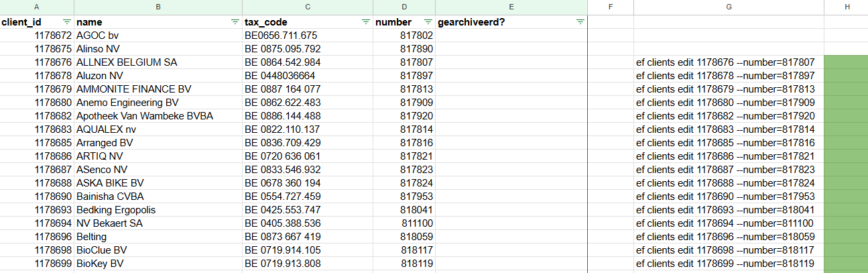Click command cell ending --number=818119
The height and width of the screenshot is (273, 868).
[729, 264]
